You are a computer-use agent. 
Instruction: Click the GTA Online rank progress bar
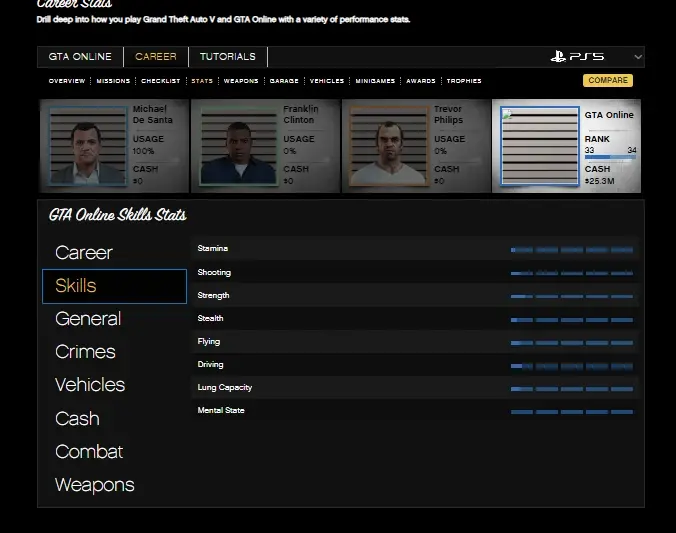(609, 158)
